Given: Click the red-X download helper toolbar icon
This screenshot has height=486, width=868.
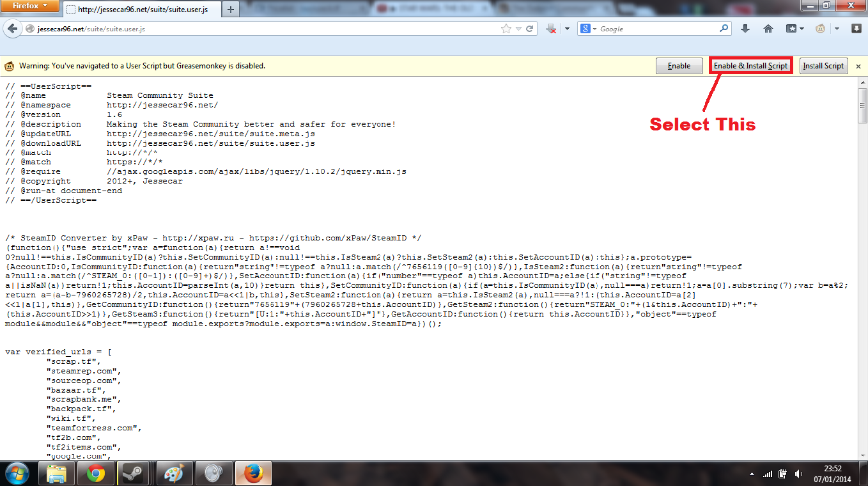Looking at the screenshot, I should coord(552,29).
